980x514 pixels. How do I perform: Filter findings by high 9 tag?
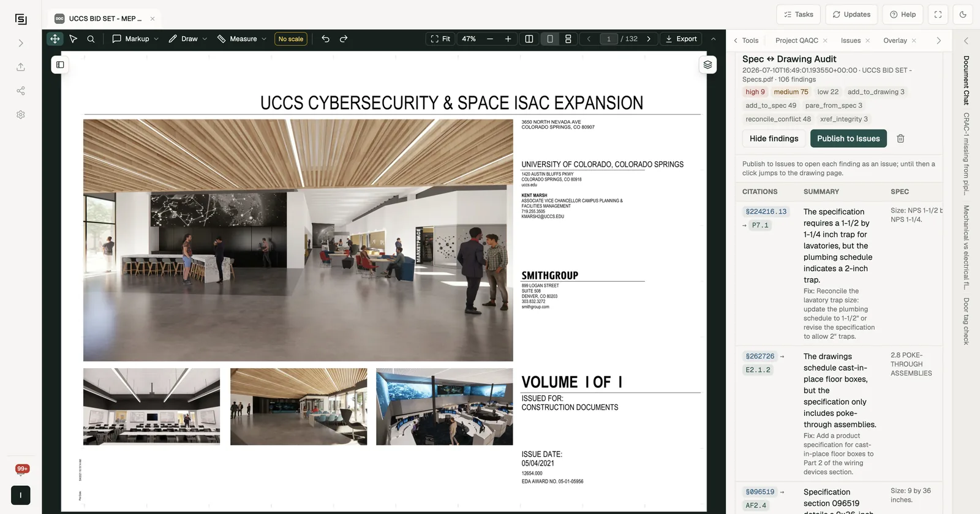click(x=755, y=92)
